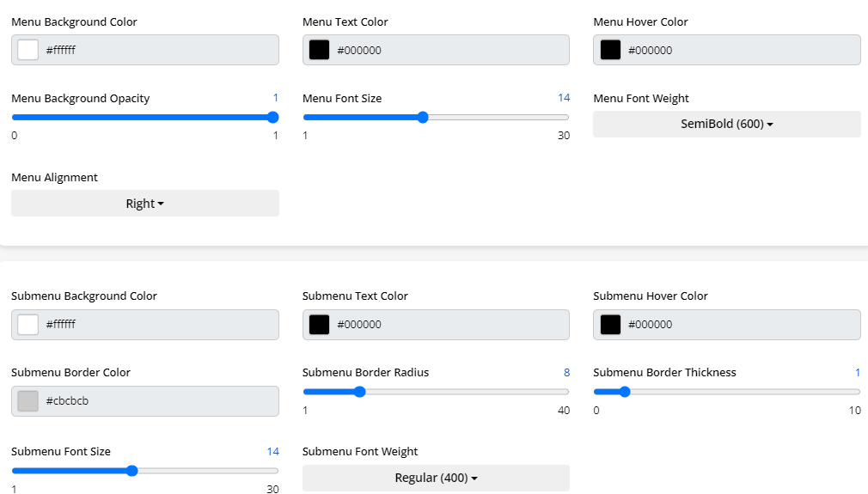The image size is (868, 494).
Task: Focus the Menu Hover Color hex field
Action: (741, 50)
